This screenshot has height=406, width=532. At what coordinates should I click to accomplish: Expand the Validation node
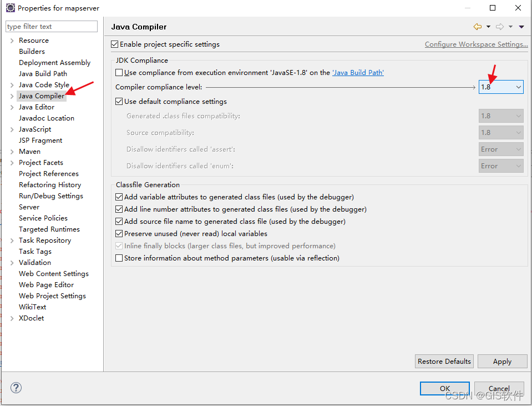pos(12,263)
